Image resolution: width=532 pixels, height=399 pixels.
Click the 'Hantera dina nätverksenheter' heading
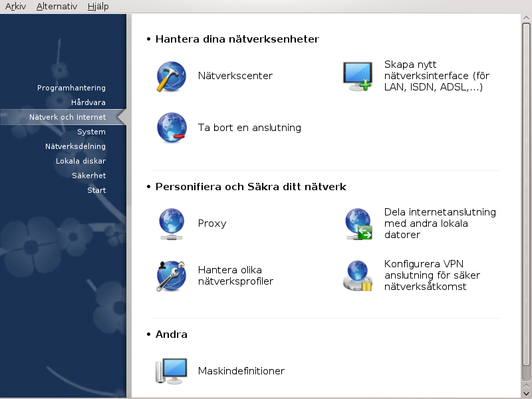[237, 39]
